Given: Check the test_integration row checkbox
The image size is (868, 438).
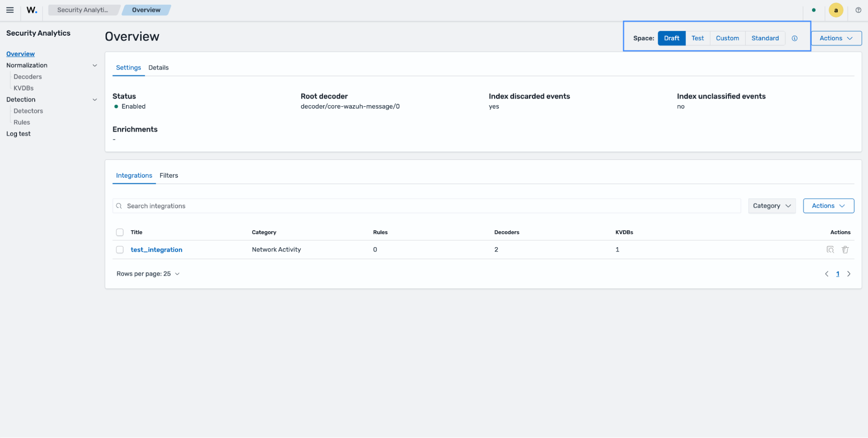Looking at the screenshot, I should click(120, 250).
